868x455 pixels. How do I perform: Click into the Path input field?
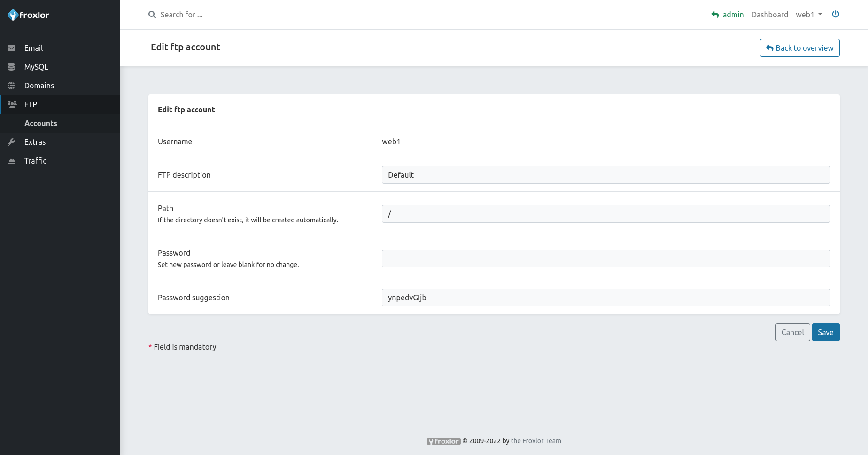[x=605, y=214]
